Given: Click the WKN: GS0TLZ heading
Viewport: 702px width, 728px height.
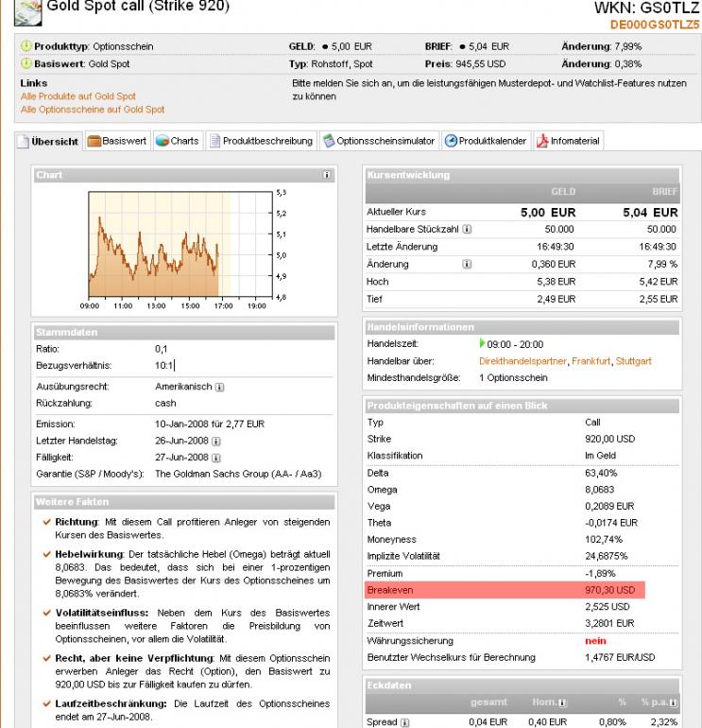Looking at the screenshot, I should pyautogui.click(x=646, y=8).
